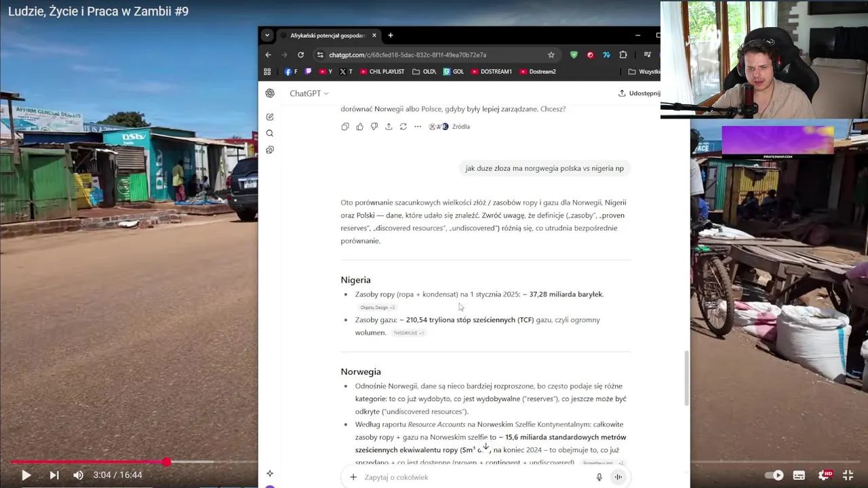Open the ChatGPT model selector dropdown
Screen dimensions: 868x488
point(309,94)
